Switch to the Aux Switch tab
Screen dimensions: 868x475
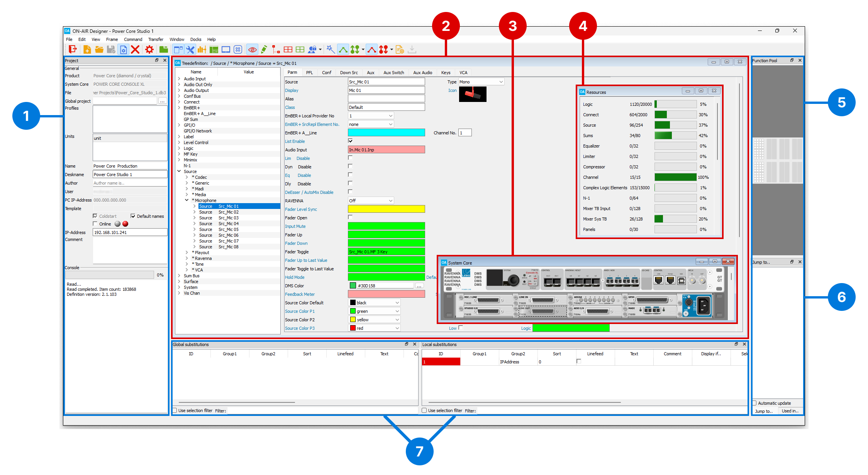393,73
